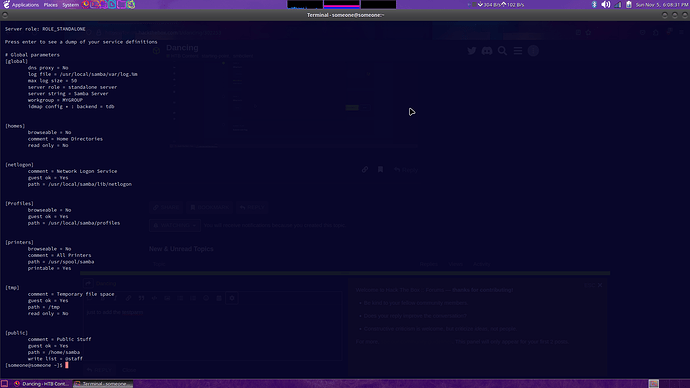Viewport: 690px width, 388px height.
Task: Click the distro logo icon beside Applications
Action: 6,4
